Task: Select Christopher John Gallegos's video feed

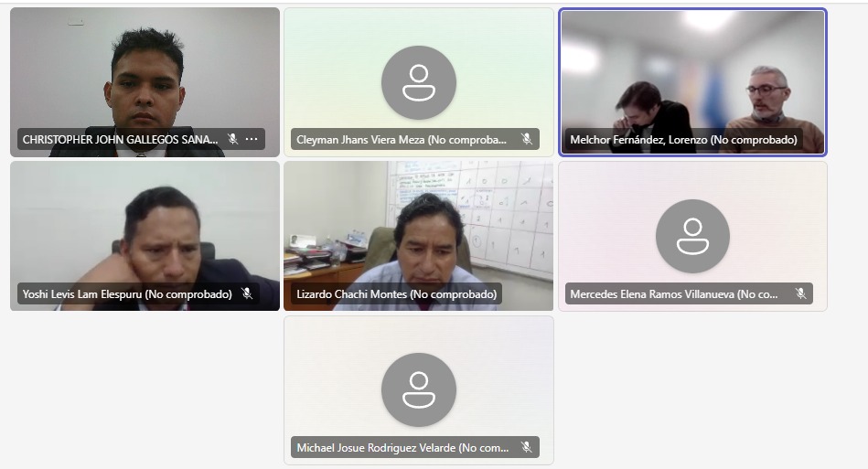Action: click(145, 82)
